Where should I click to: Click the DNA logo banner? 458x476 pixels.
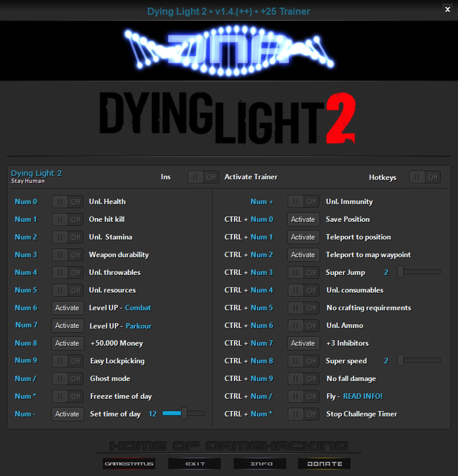tap(229, 51)
